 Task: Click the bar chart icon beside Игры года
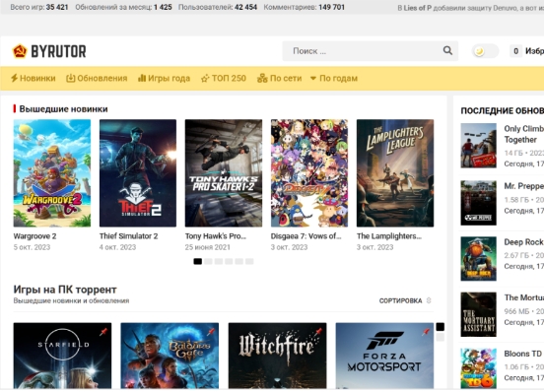[142, 78]
